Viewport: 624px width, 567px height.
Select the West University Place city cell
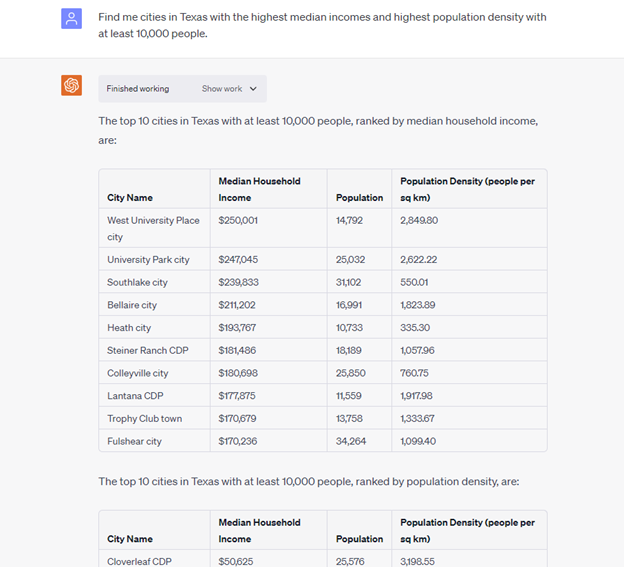(153, 228)
